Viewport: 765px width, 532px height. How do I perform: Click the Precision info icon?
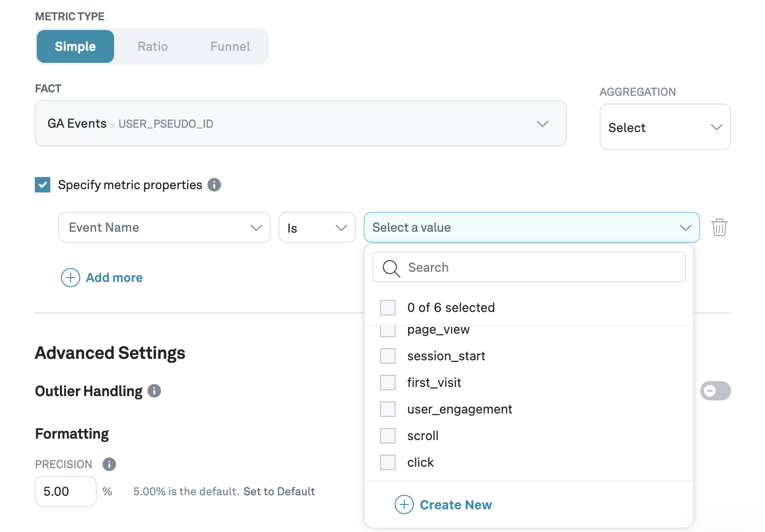click(x=109, y=464)
